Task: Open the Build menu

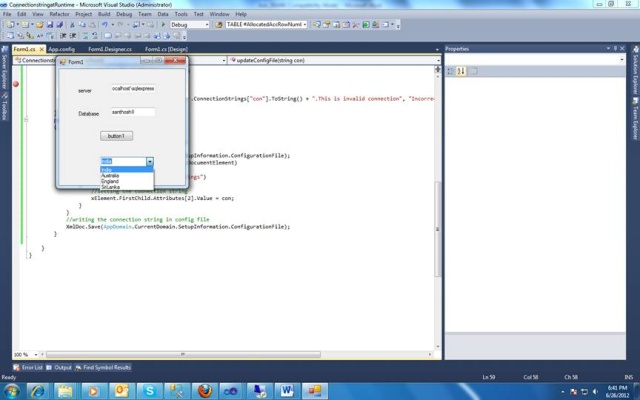Action: coord(104,14)
